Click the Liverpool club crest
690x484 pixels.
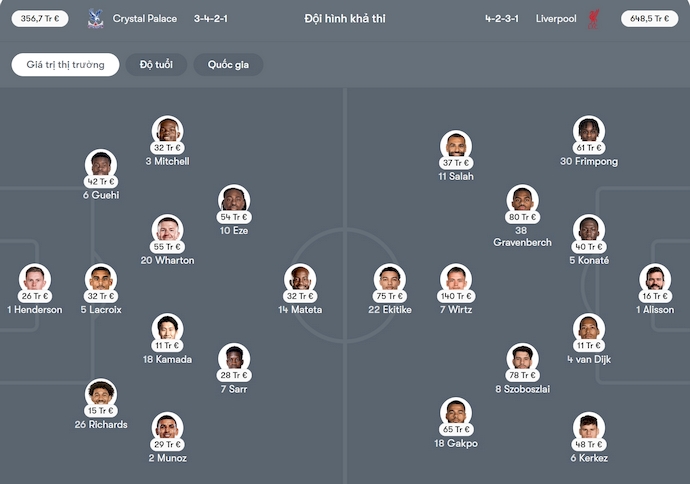click(594, 19)
